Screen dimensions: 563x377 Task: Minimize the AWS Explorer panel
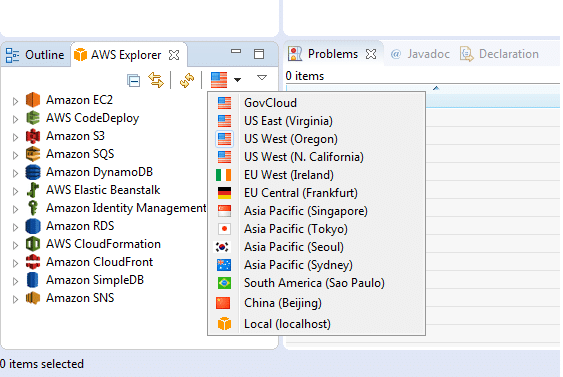click(236, 51)
